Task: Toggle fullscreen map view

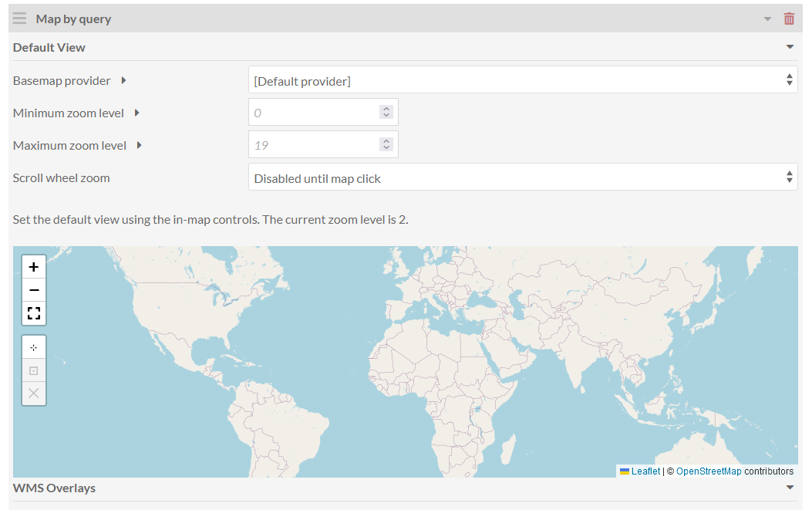Action: [x=34, y=313]
